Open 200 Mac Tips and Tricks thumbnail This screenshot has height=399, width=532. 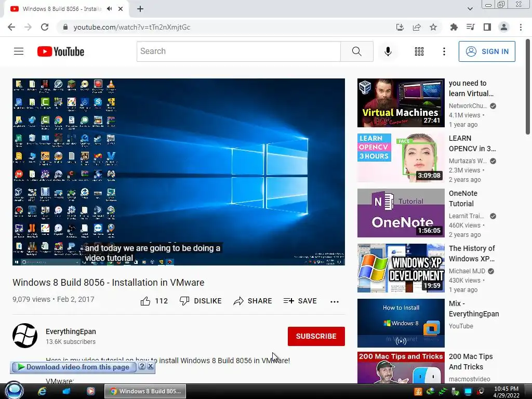(401, 368)
